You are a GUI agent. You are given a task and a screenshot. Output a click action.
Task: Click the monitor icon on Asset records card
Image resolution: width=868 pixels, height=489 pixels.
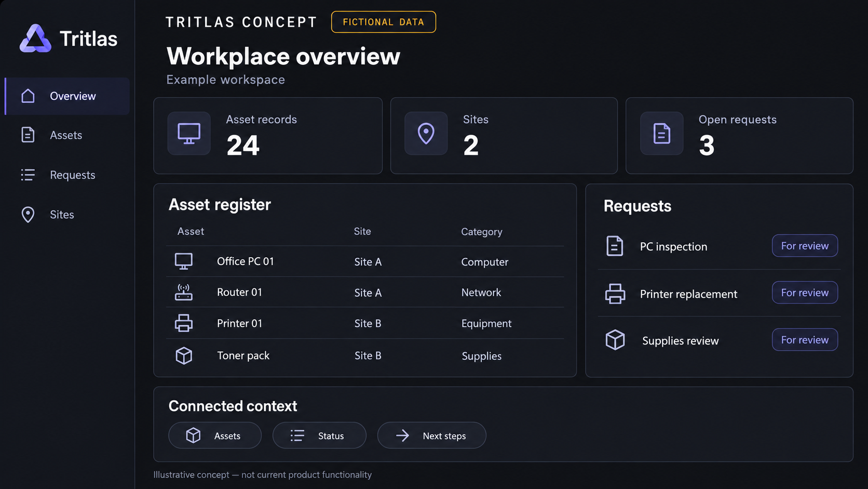coord(189,134)
